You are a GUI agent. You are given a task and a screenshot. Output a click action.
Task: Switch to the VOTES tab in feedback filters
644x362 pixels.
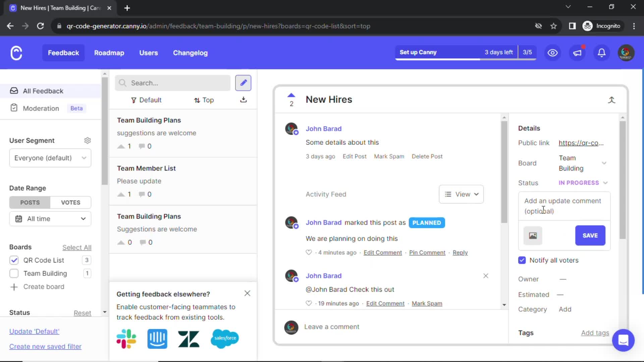70,202
